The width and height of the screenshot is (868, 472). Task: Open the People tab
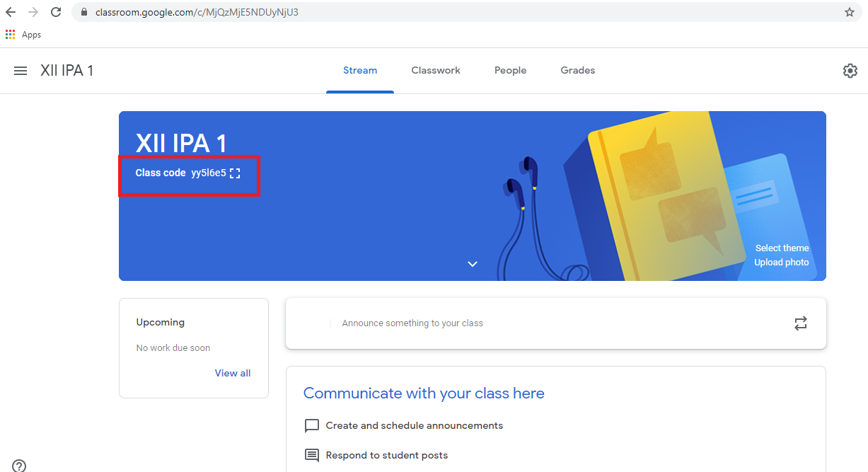click(x=510, y=70)
